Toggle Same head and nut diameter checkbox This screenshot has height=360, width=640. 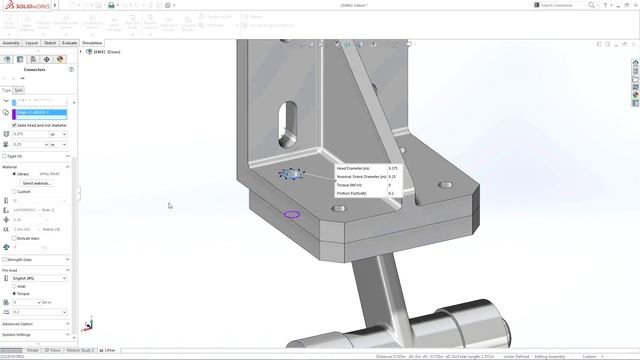click(x=14, y=125)
